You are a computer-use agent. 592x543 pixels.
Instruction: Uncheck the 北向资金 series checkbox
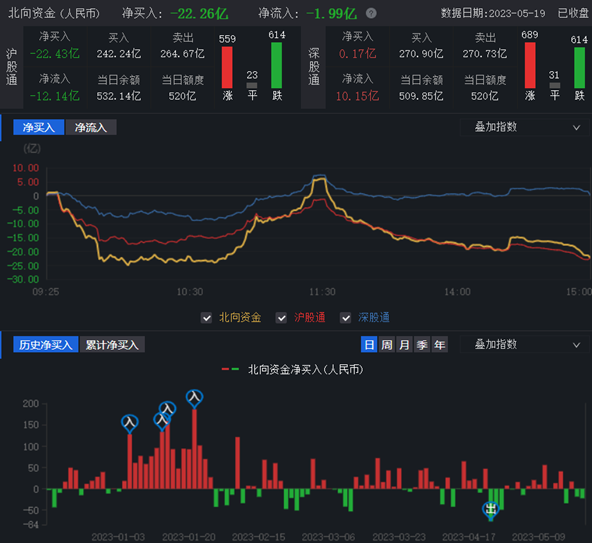coord(206,318)
